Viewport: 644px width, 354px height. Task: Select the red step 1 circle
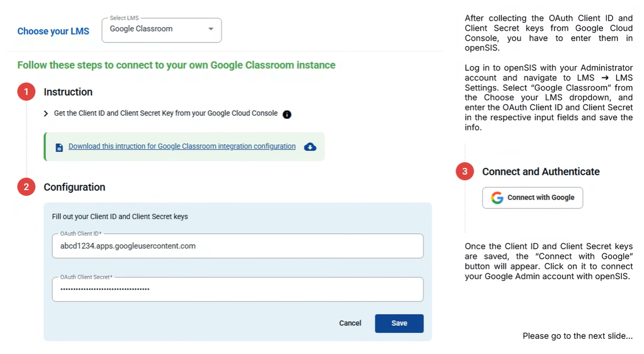click(26, 92)
